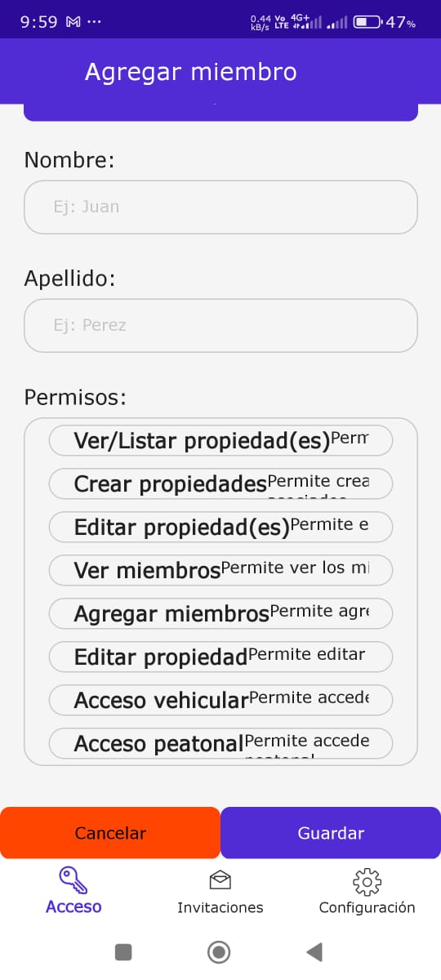Screen dimensions: 441x980
Task: Tap the Android back triangle icon
Action: point(314,951)
